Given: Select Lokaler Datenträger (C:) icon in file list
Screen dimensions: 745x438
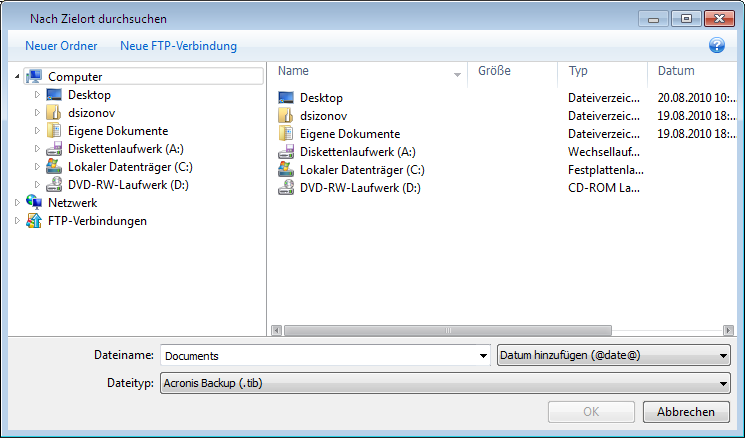Looking at the screenshot, I should point(286,170).
